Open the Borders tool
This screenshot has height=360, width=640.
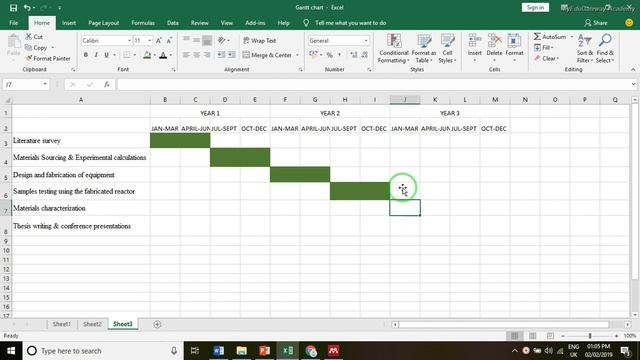click(x=127, y=55)
